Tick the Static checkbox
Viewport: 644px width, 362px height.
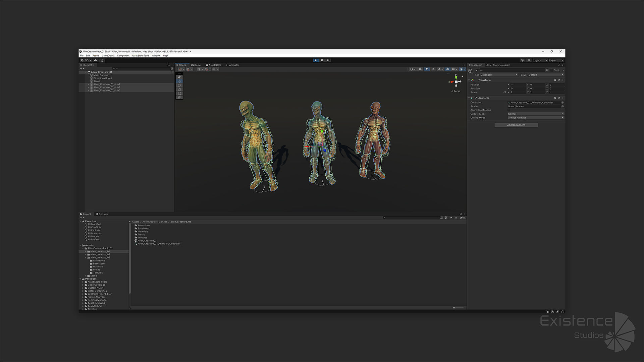pyautogui.click(x=552, y=70)
